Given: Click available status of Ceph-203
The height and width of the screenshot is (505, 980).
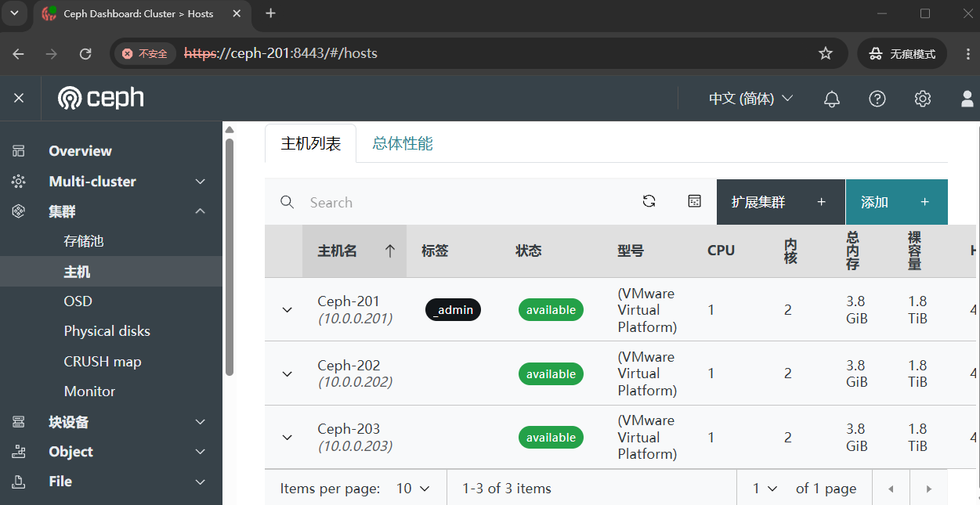Looking at the screenshot, I should tap(551, 438).
